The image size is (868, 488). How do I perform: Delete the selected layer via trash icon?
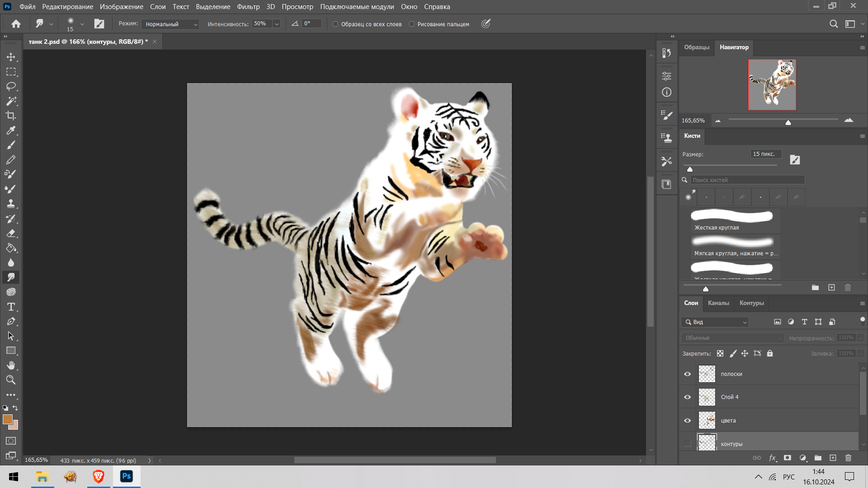pos(848,458)
